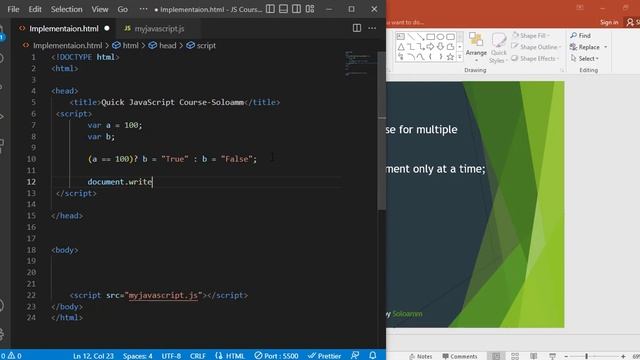Click the html breadcrumb item
This screenshot has width=640, height=360.
[x=126, y=45]
